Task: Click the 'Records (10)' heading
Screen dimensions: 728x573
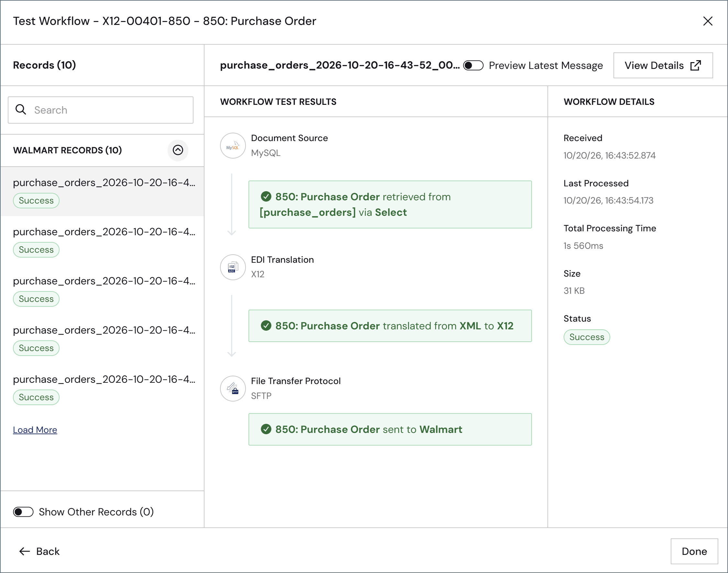Action: coord(44,65)
